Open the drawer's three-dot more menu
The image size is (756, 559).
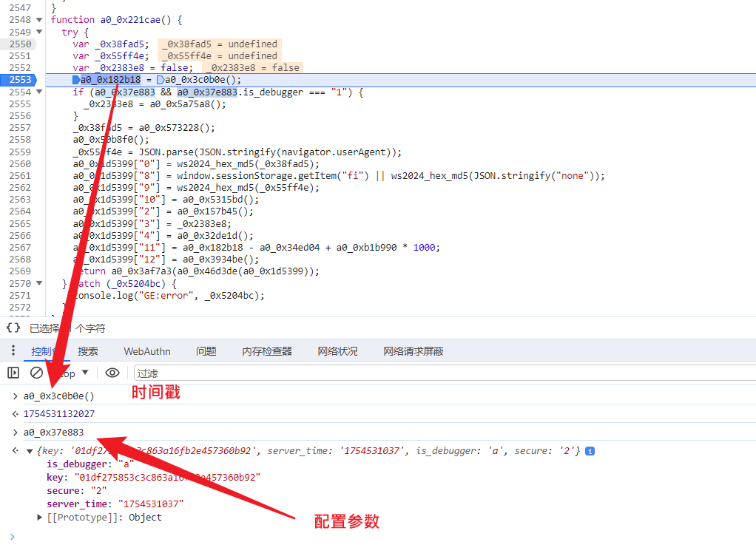[x=13, y=350]
